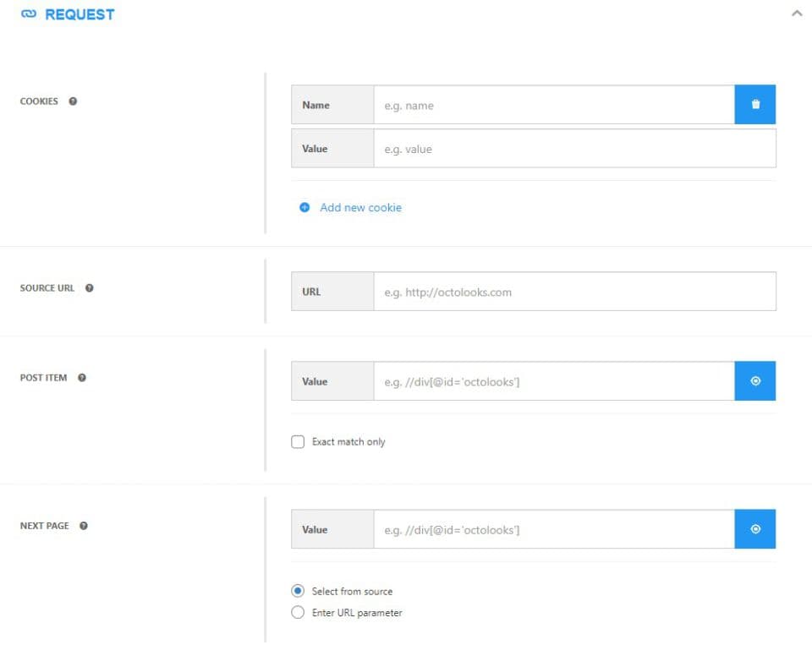The height and width of the screenshot is (645, 812).
Task: Open the Source URL help question mark icon
Action: point(90,288)
